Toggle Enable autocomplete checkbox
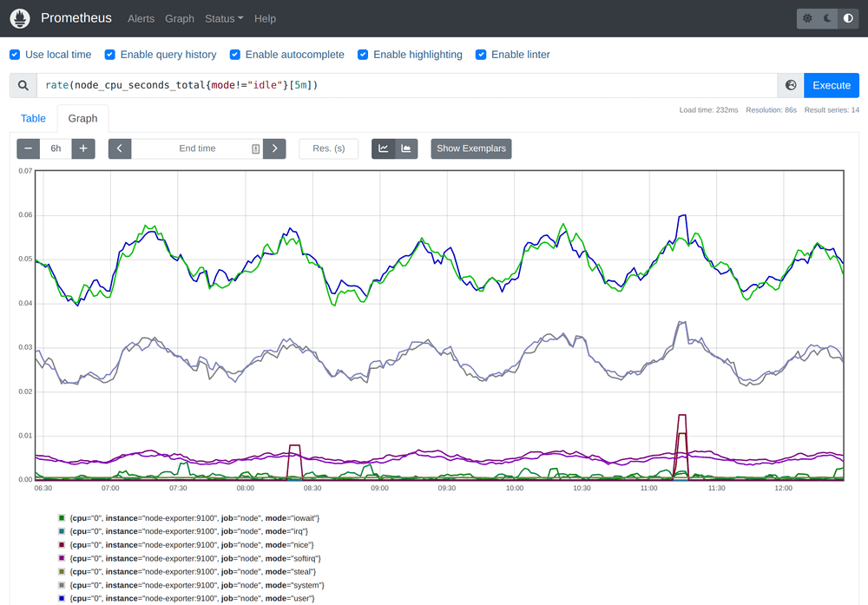This screenshot has height=605, width=868. pos(234,54)
